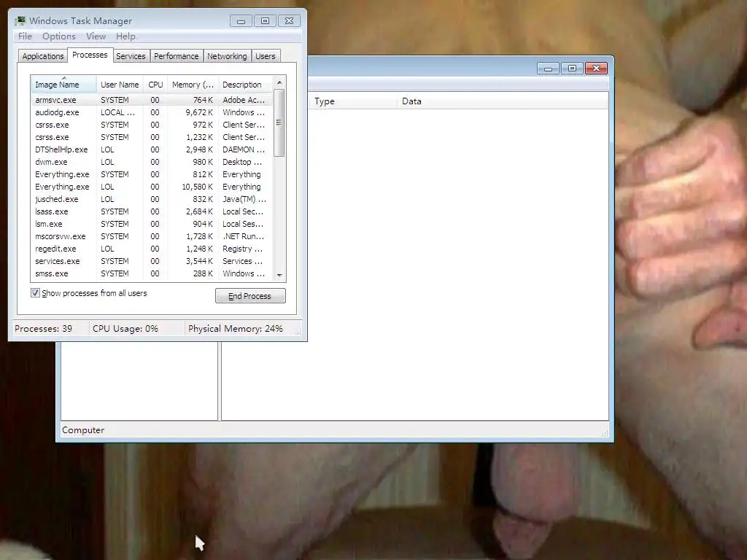747x560 pixels.
Task: Select the mscorsvw.exe process
Action: coord(152,236)
